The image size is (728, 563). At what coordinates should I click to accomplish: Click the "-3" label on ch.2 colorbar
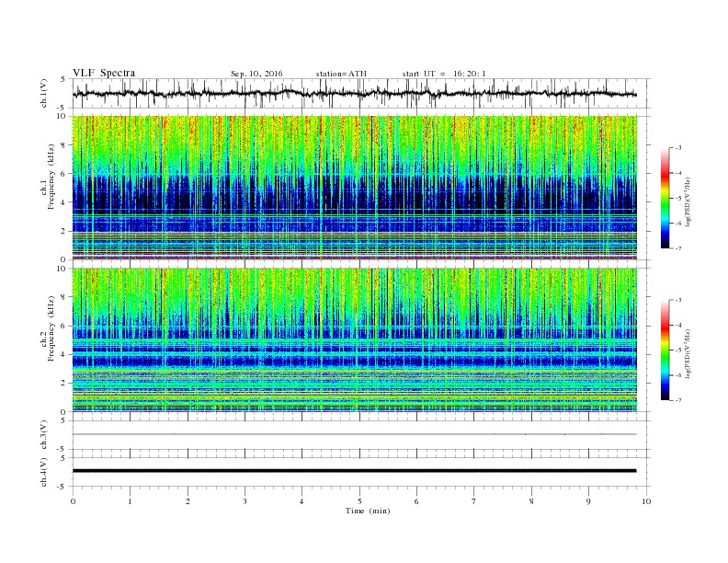(678, 300)
